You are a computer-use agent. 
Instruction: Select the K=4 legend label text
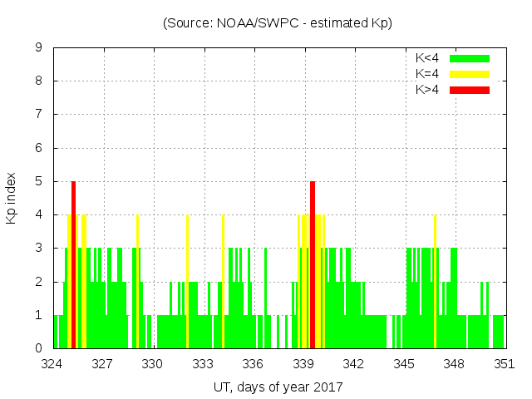click(x=428, y=74)
